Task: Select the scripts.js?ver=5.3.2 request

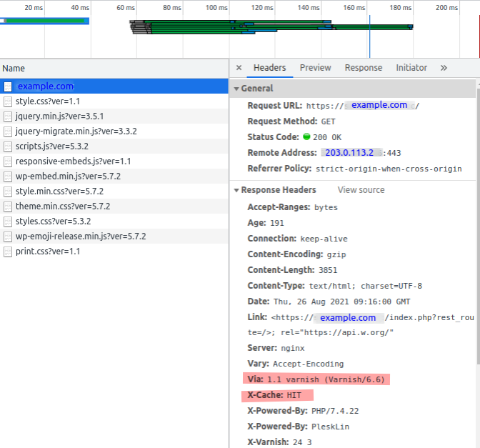Action: (114, 146)
